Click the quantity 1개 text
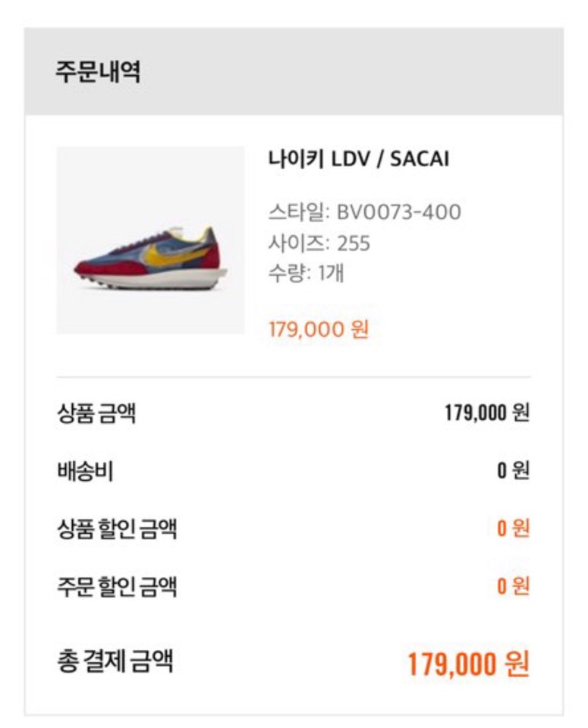Screen dimensions: 588x728 pyautogui.click(x=331, y=273)
